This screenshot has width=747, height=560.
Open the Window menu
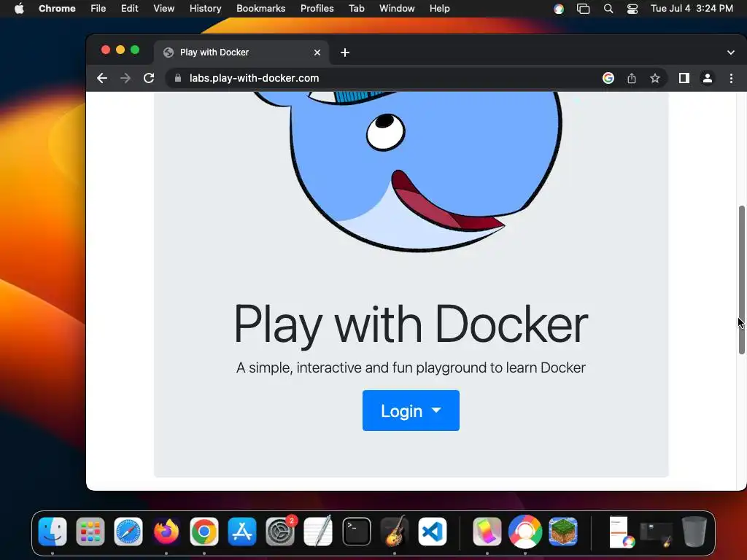(397, 9)
